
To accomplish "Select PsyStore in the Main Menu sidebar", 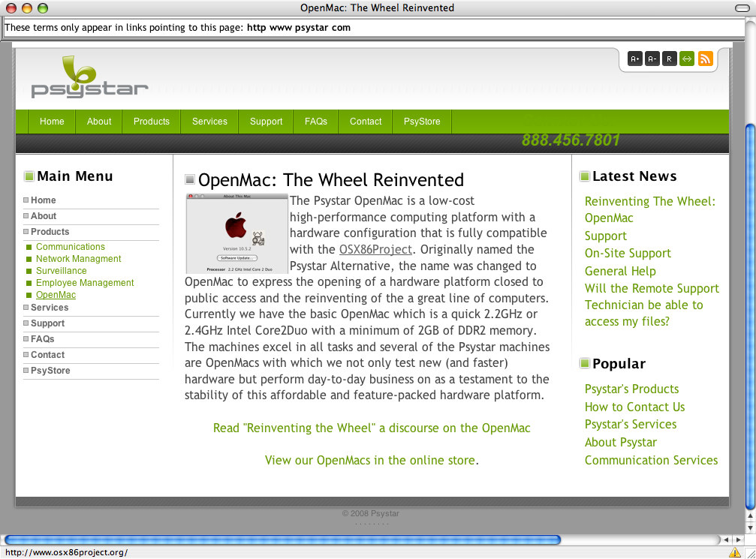I will click(50, 371).
